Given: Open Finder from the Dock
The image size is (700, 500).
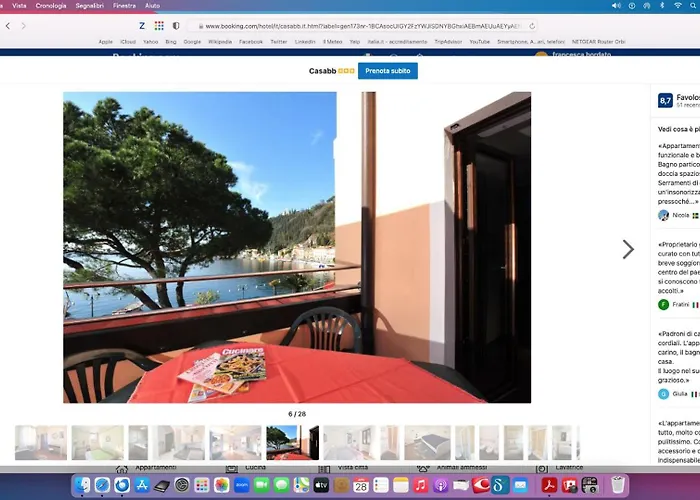Looking at the screenshot, I should 82,485.
